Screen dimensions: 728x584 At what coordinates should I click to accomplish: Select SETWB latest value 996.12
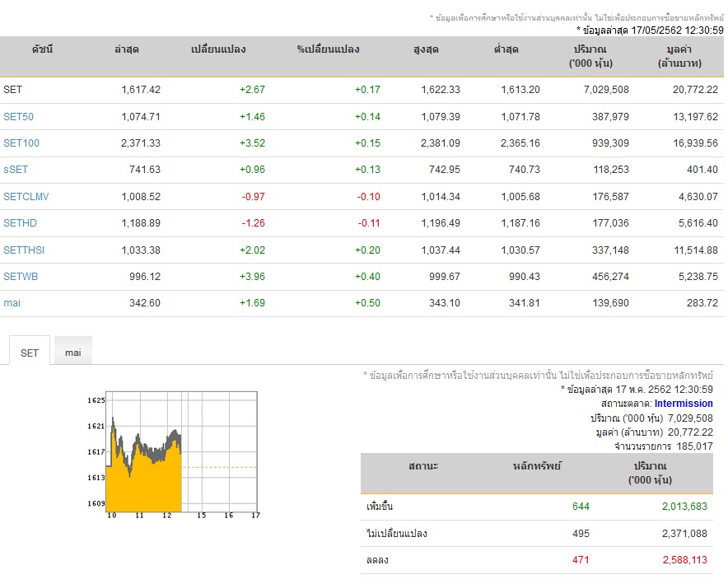click(x=145, y=276)
